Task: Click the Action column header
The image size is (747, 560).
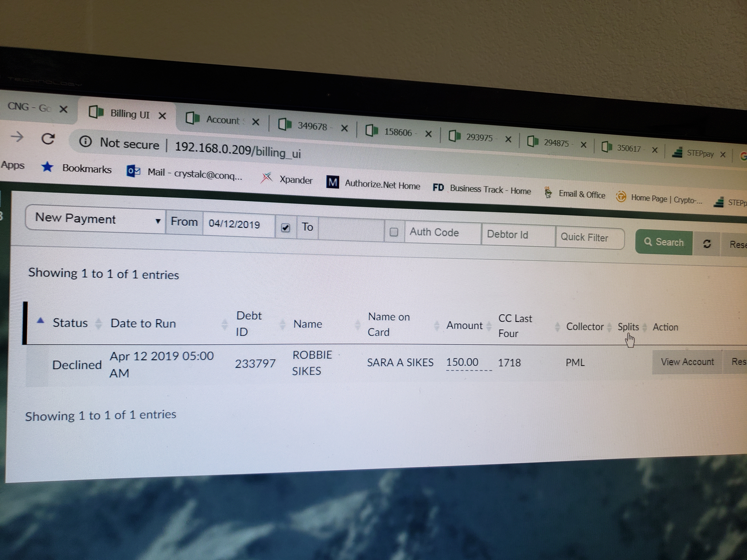Action: tap(665, 327)
